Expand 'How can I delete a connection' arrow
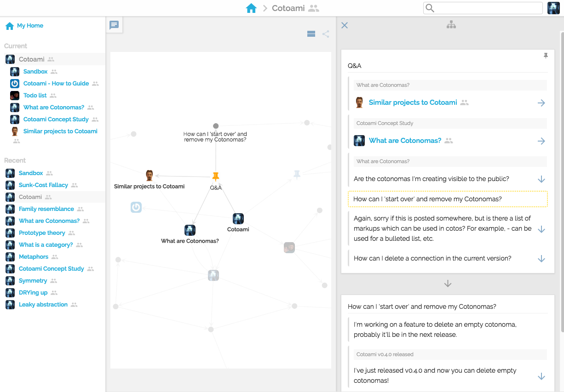 point(541,259)
